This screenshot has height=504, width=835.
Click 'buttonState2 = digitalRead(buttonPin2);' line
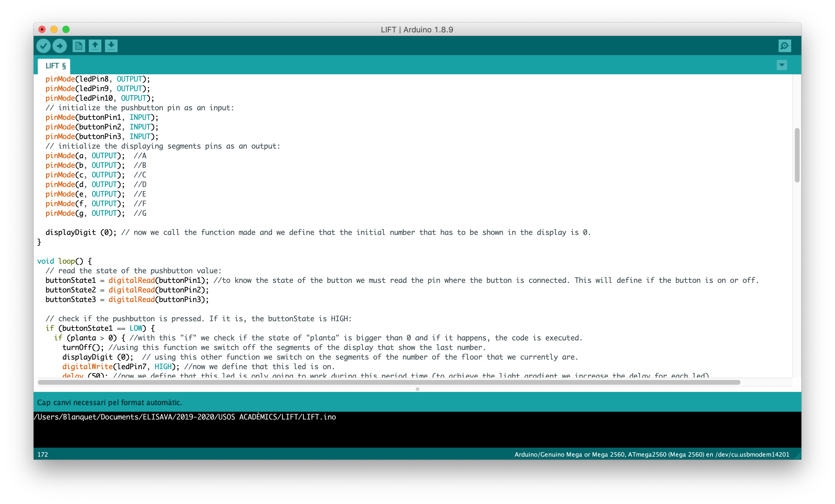(127, 290)
